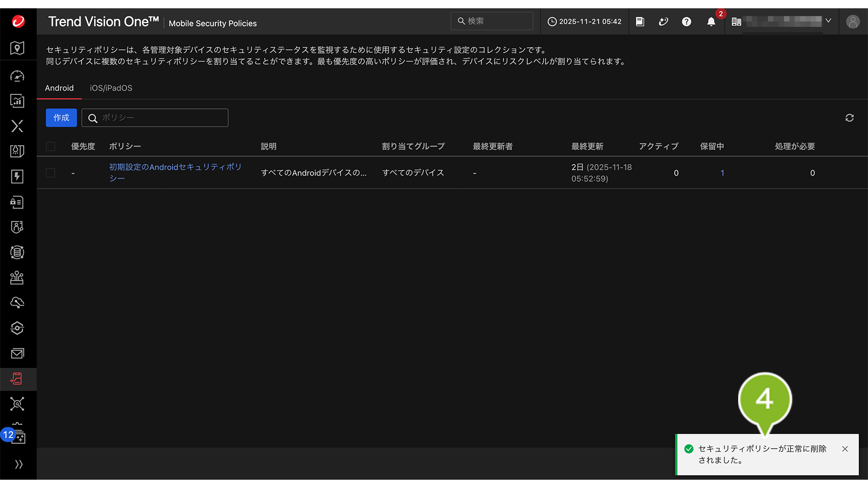Click the dashboard gauge sidebar icon
The width and height of the screenshot is (868, 488).
pos(17,76)
